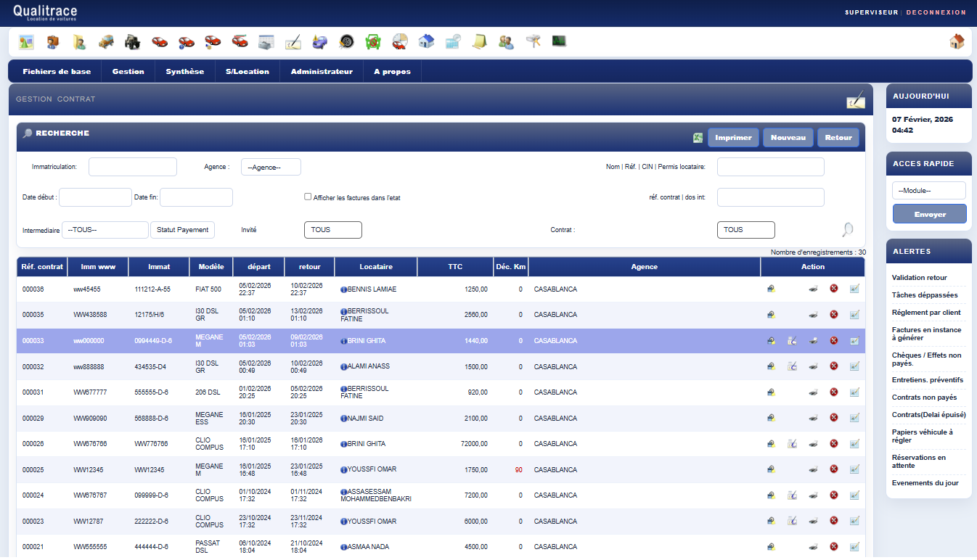Open the Synthèse menu
Screen dimensions: 977x560
coord(185,72)
